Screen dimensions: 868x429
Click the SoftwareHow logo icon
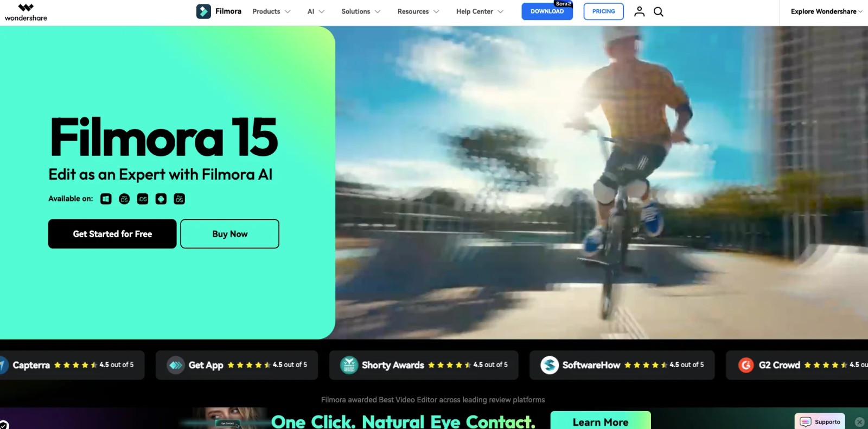tap(550, 365)
